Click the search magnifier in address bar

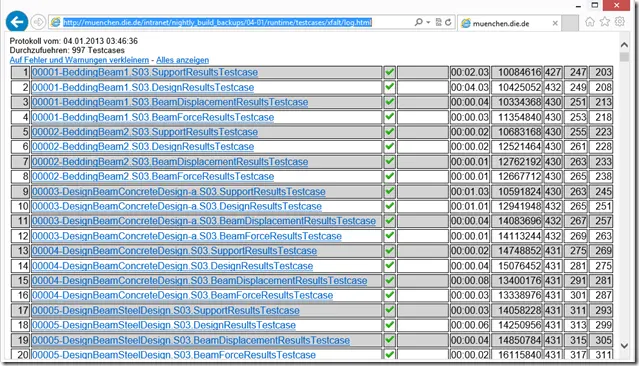coord(419,22)
